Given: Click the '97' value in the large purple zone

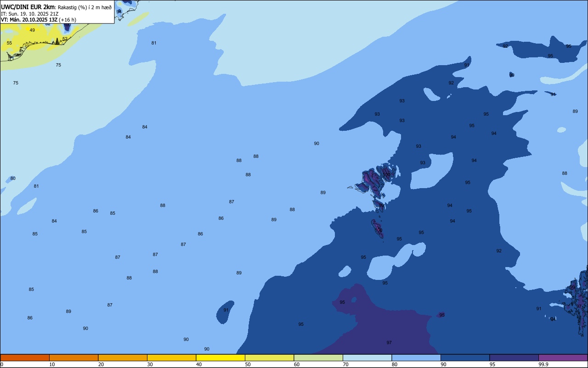Looking at the screenshot, I should point(389,343).
